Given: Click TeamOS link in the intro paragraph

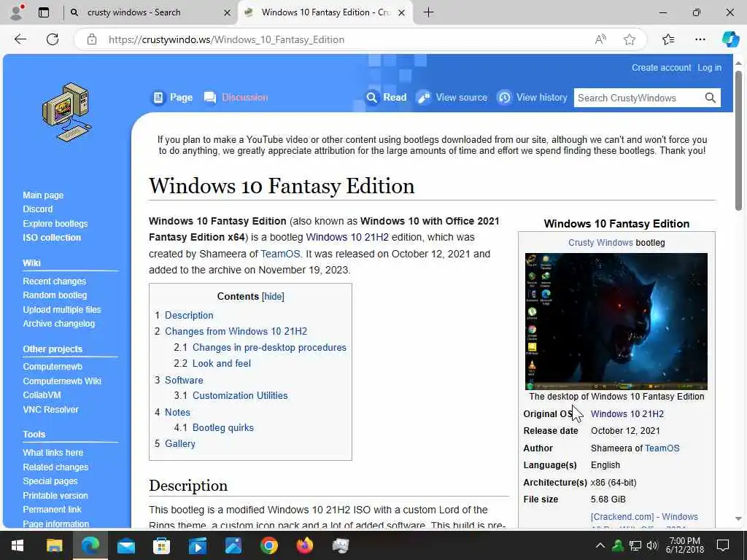Looking at the screenshot, I should click(x=280, y=254).
